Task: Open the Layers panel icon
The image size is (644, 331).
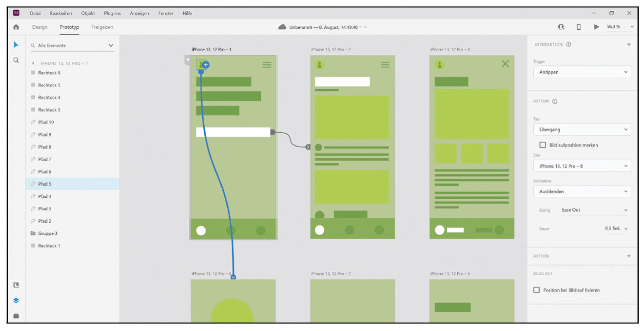Action: click(x=16, y=301)
